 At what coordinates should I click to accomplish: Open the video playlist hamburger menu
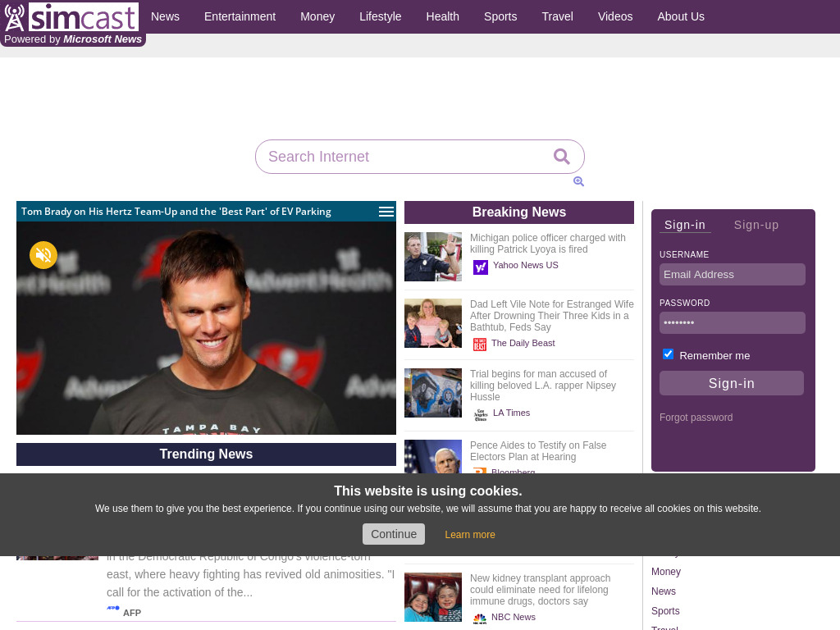386,212
